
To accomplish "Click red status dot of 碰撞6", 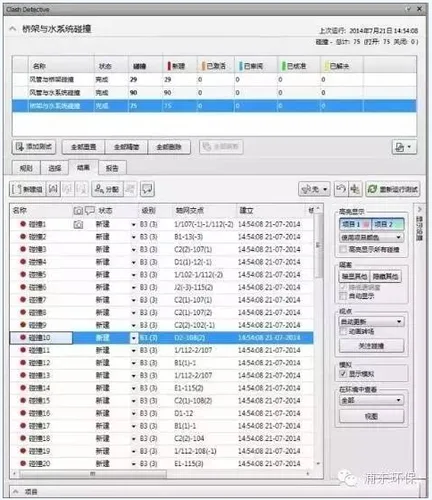I will click(x=23, y=287).
